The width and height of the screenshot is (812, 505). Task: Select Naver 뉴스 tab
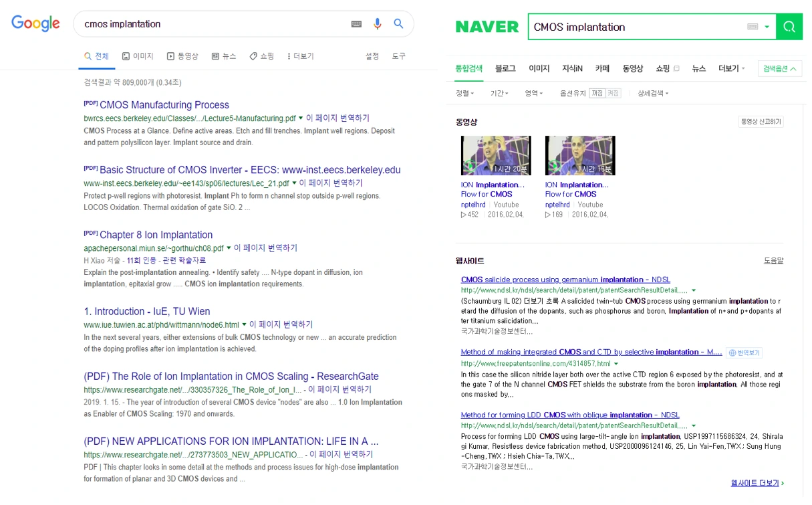pos(698,68)
